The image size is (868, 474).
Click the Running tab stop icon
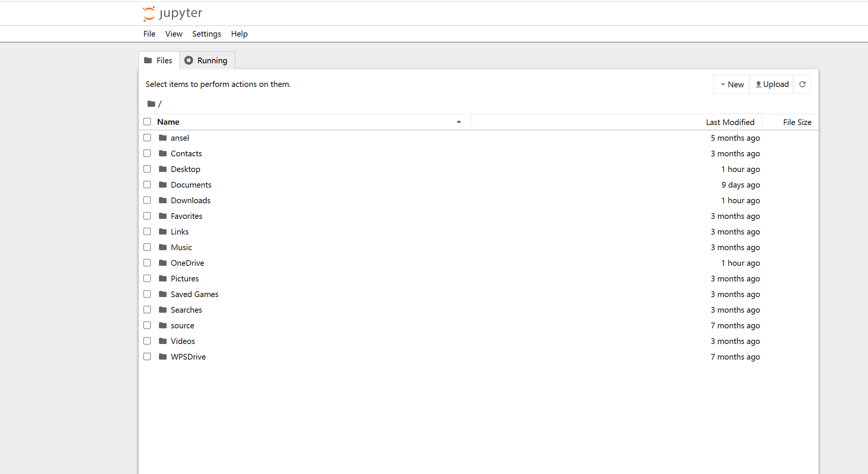coord(188,60)
